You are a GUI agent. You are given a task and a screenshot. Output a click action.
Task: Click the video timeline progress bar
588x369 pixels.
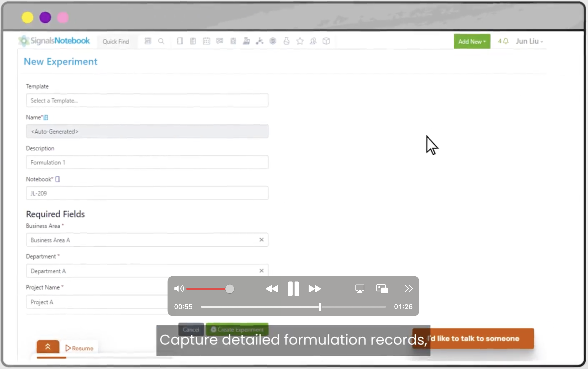pos(293,307)
